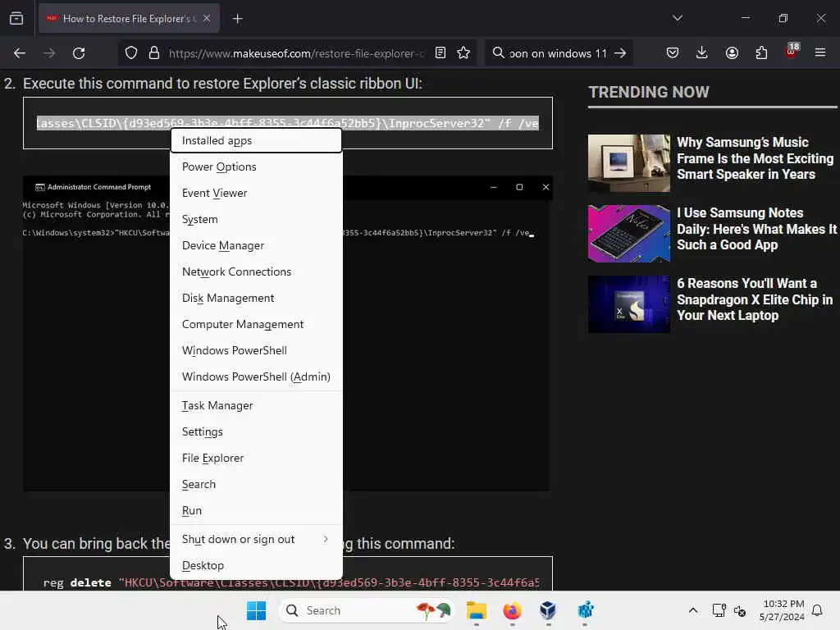This screenshot has height=630, width=840.
Task: Open Samsung Music Frame article link
Action: pyautogui.click(x=755, y=158)
